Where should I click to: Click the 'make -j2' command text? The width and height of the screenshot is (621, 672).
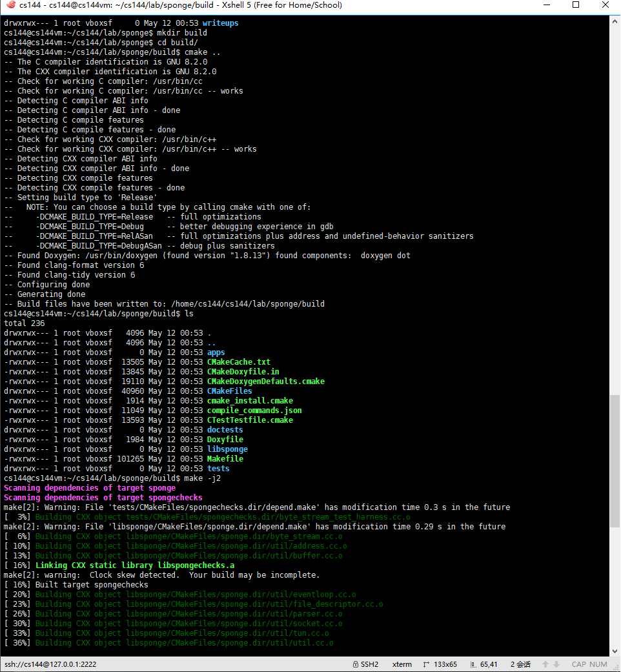coord(202,478)
